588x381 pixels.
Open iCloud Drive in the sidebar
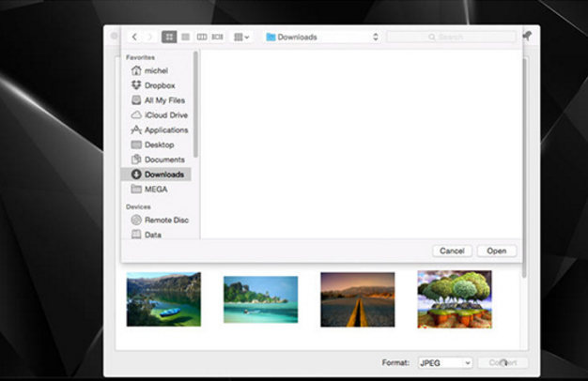[156, 115]
